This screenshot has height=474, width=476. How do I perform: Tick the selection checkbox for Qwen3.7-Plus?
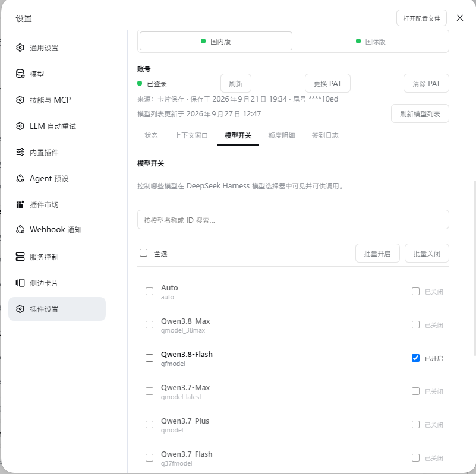click(x=149, y=424)
